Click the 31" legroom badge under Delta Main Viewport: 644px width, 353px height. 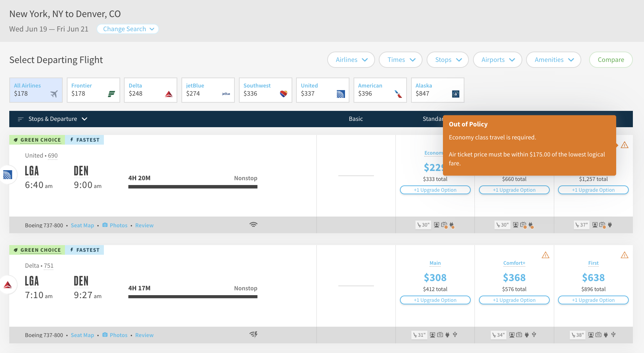(x=419, y=335)
